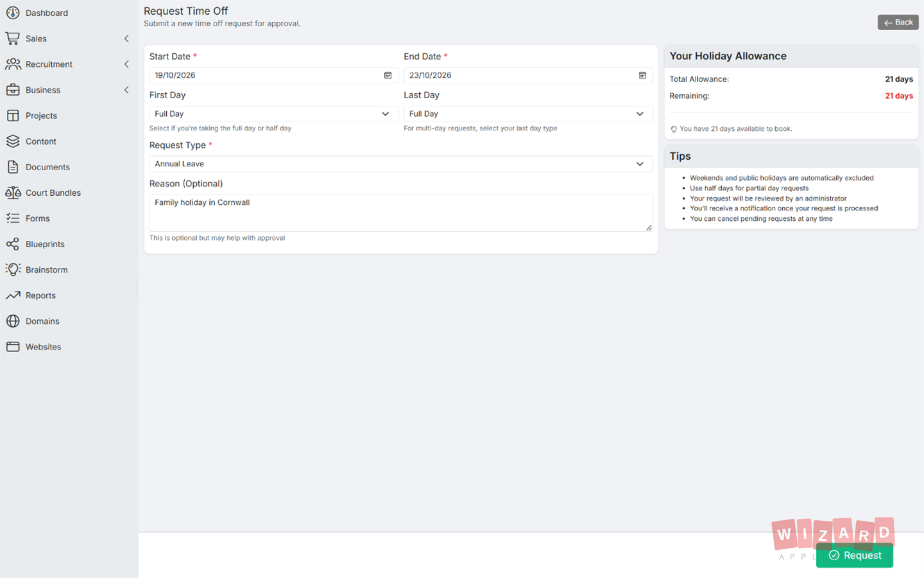The width and height of the screenshot is (924, 578).
Task: Click the Business briefcase icon
Action: pyautogui.click(x=13, y=90)
